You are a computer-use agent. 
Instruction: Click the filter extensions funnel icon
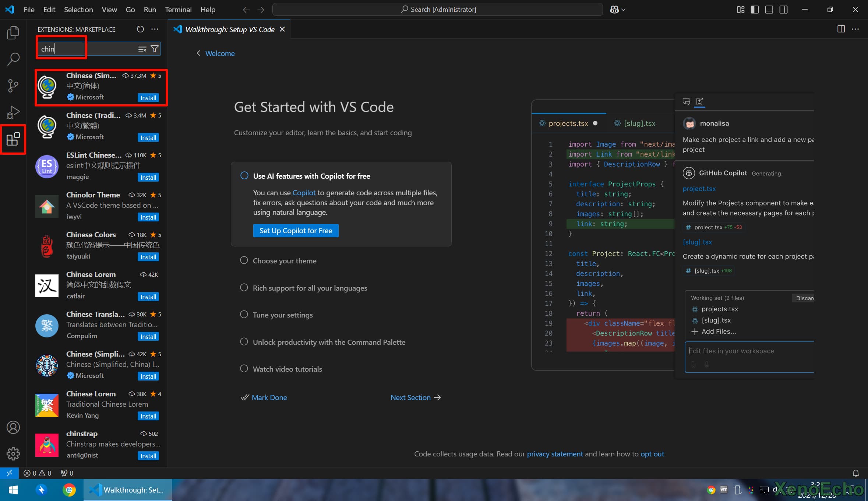tap(155, 49)
